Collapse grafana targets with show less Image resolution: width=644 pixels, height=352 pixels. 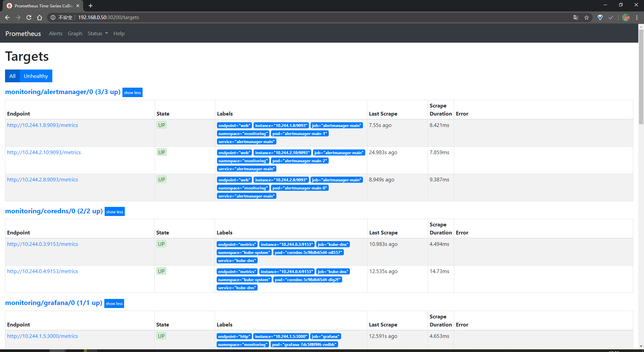pos(114,304)
